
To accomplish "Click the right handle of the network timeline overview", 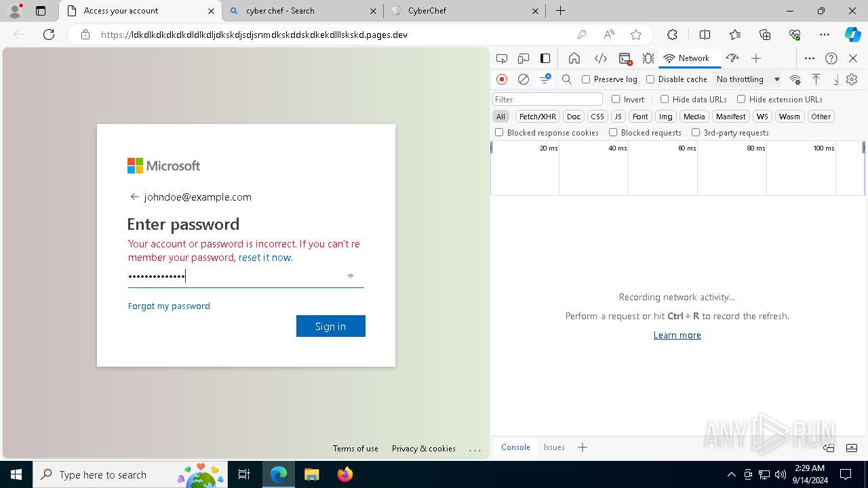I will pos(863,147).
